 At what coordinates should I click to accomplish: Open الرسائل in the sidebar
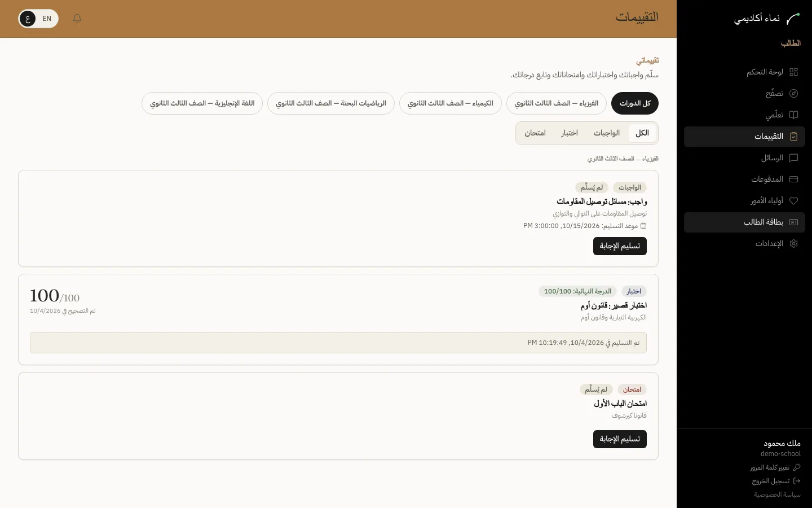tap(744, 158)
